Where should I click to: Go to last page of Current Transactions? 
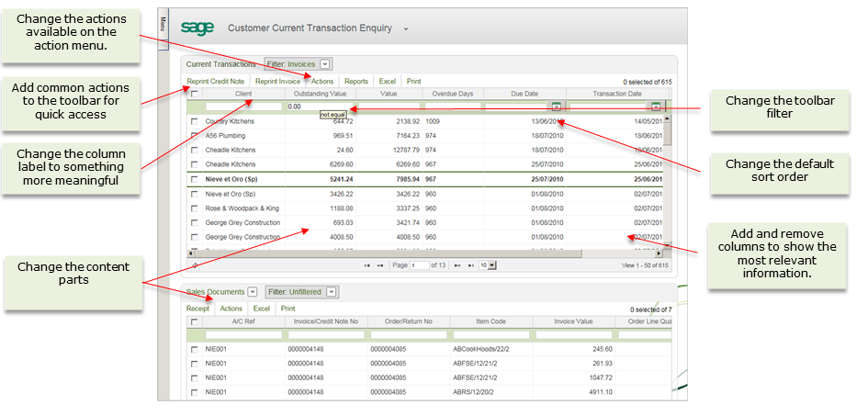click(470, 265)
